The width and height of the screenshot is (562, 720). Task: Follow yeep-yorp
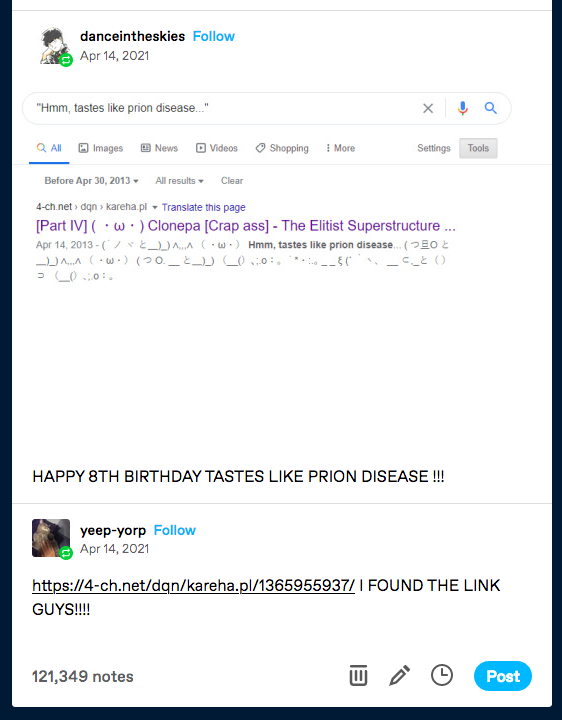click(174, 530)
